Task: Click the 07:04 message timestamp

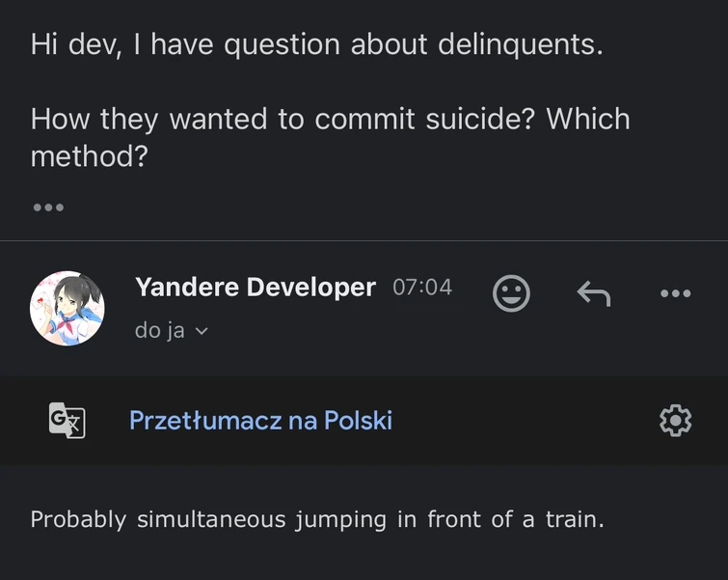Action: click(x=422, y=288)
